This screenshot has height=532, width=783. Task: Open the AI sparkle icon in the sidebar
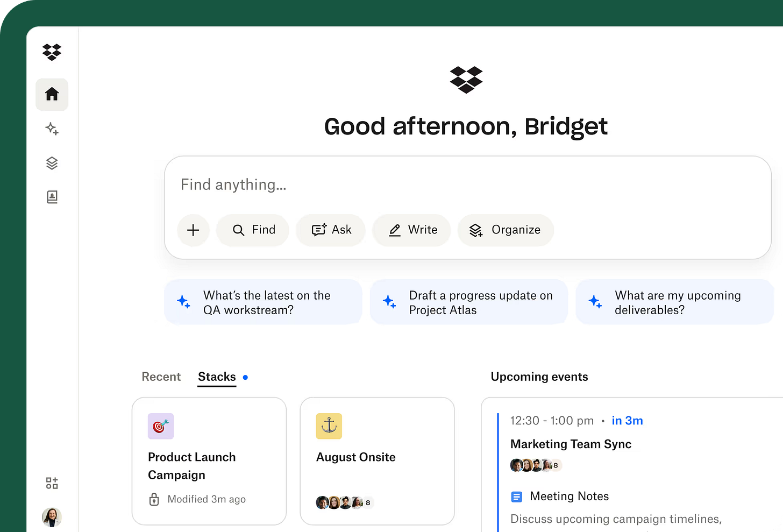coord(52,129)
